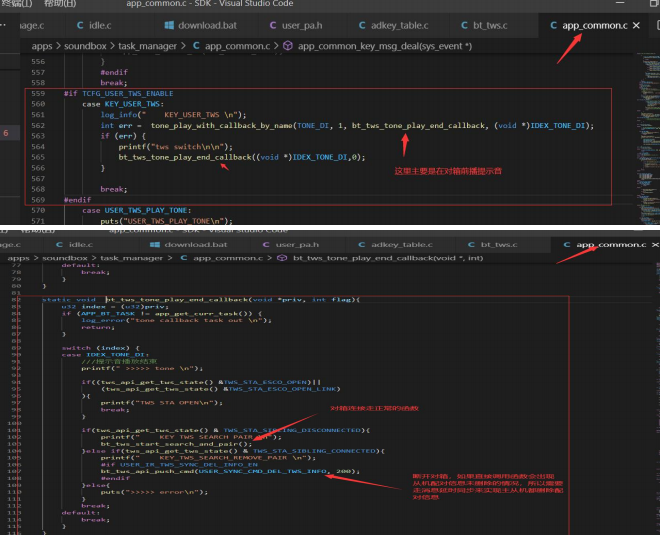Open user_pa.h tab in top window
This screenshot has width=660, height=535.
[296, 25]
